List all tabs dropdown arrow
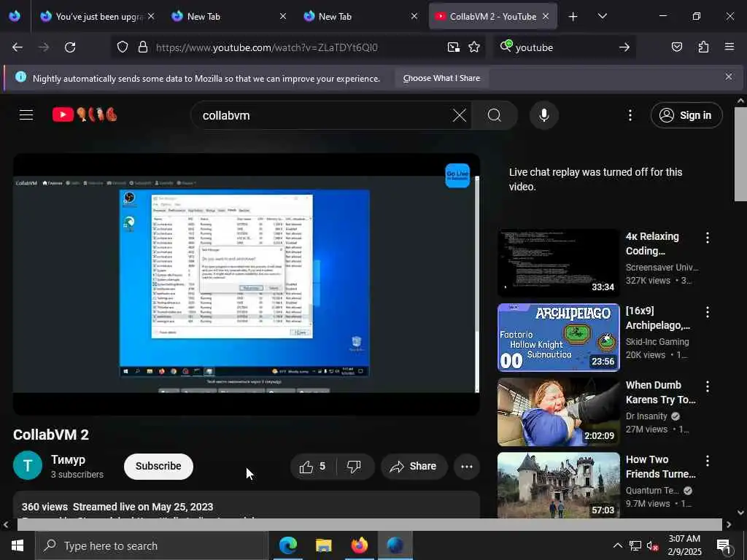 [x=602, y=16]
